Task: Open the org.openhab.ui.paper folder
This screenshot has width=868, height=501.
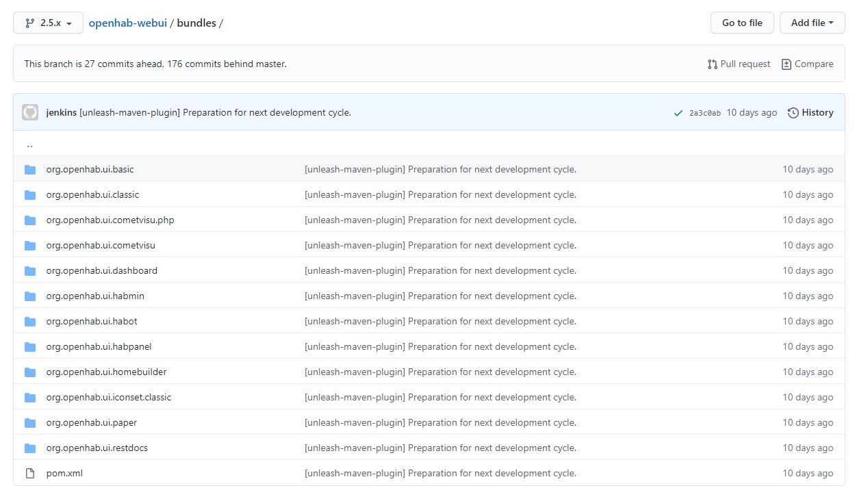Action: 92,422
